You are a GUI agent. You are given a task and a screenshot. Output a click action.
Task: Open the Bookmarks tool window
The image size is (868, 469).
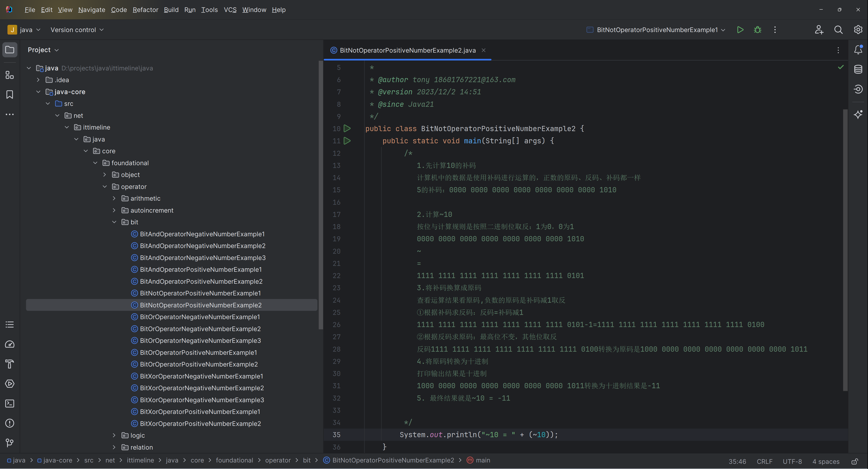click(10, 95)
